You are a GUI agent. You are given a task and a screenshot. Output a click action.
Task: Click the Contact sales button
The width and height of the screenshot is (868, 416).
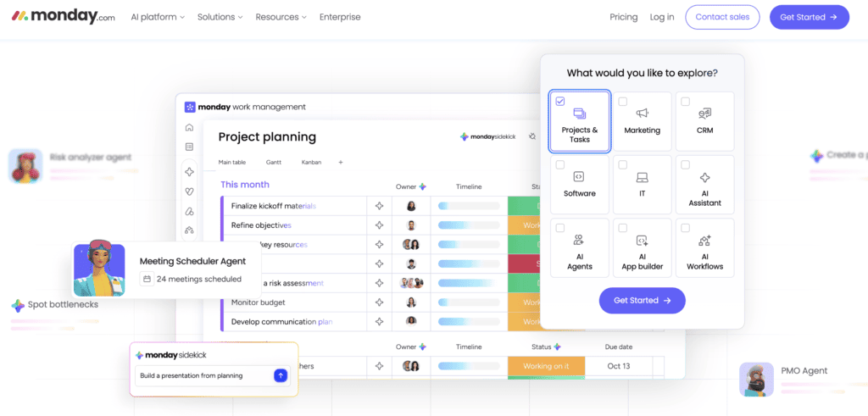[x=722, y=17]
